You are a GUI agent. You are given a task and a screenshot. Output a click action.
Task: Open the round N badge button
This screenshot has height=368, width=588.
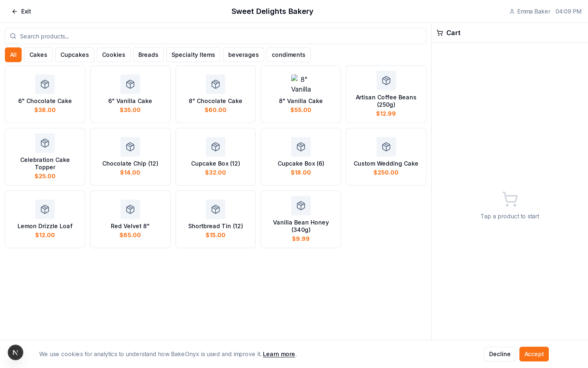tap(15, 352)
